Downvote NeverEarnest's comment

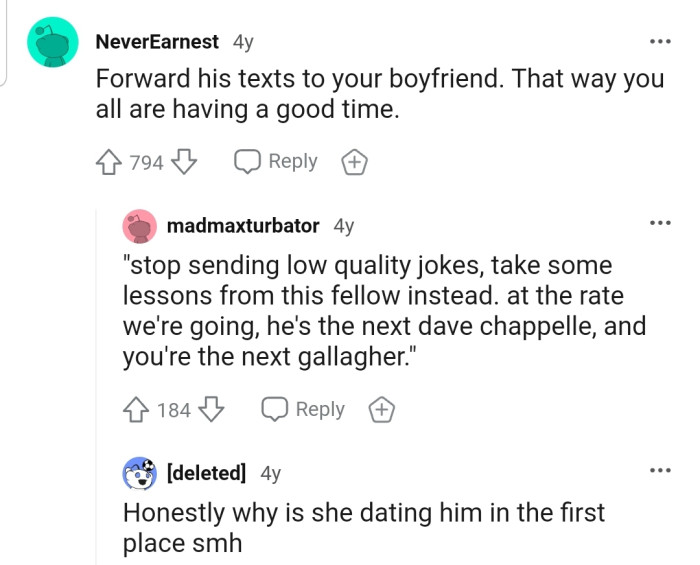185,162
